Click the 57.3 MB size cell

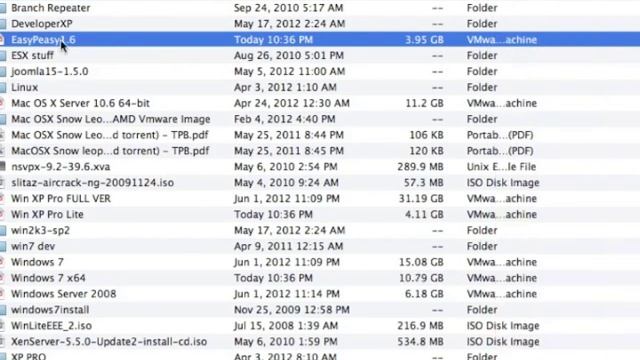coord(424,183)
